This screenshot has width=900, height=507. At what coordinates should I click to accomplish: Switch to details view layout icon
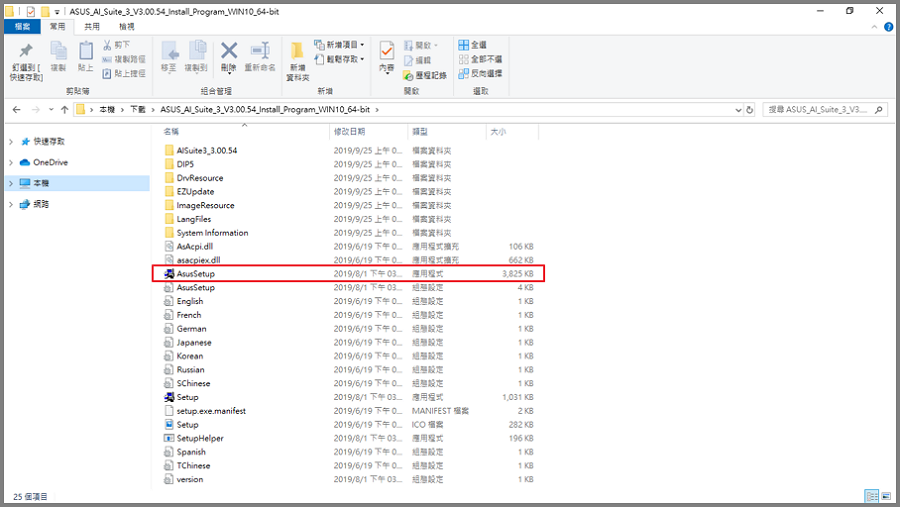coord(872,496)
